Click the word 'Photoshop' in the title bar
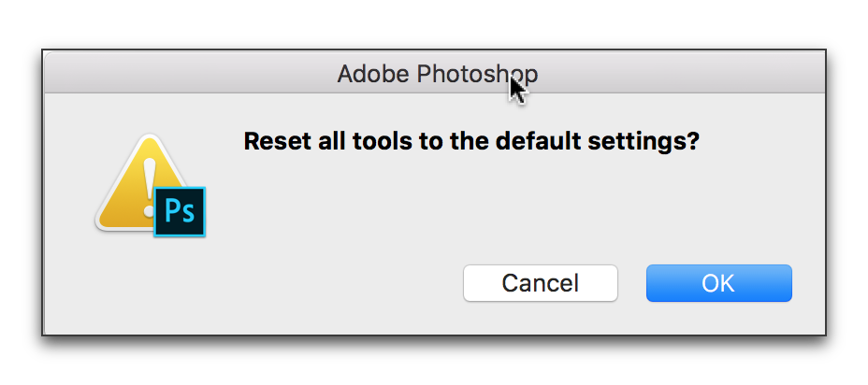The image size is (868, 385). (x=477, y=74)
